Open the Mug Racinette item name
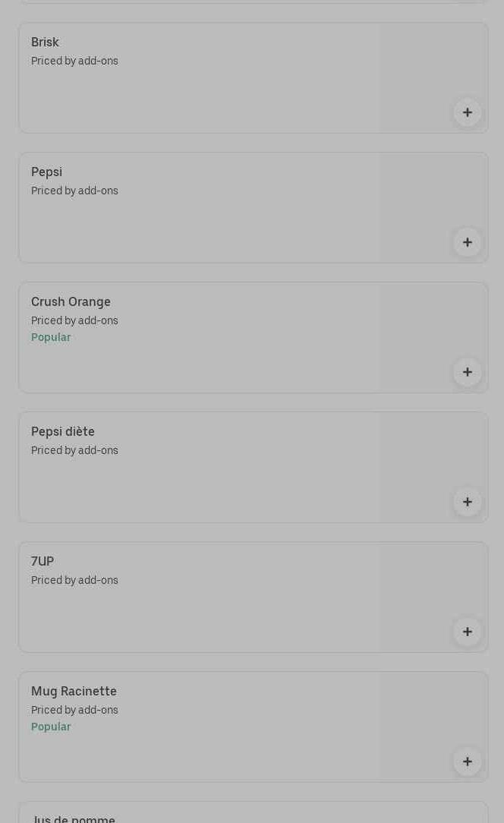Screen dimensions: 504x823 pos(74,692)
